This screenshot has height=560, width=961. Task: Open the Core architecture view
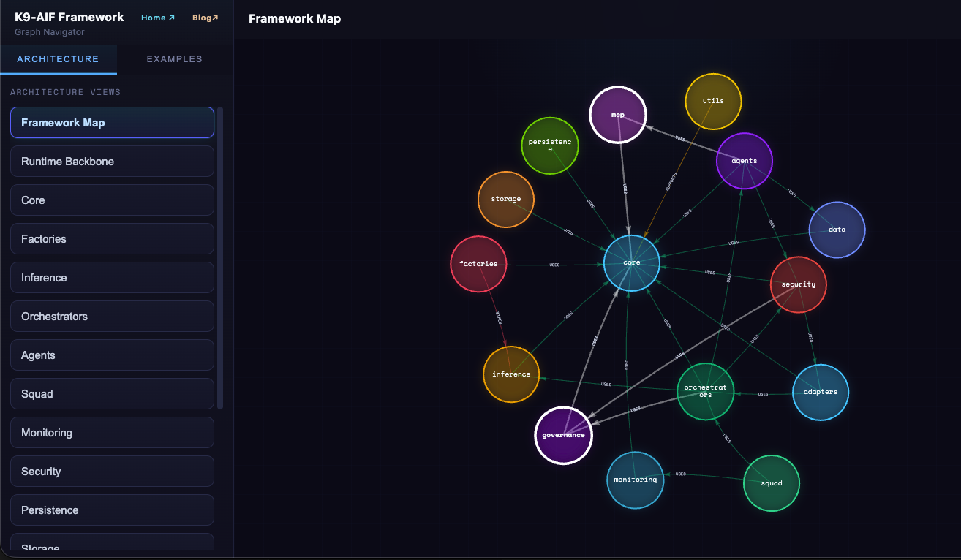tap(112, 200)
